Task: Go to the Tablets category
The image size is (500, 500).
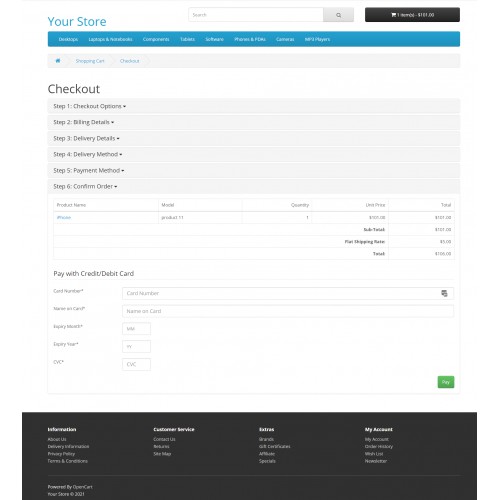Action: (187, 39)
